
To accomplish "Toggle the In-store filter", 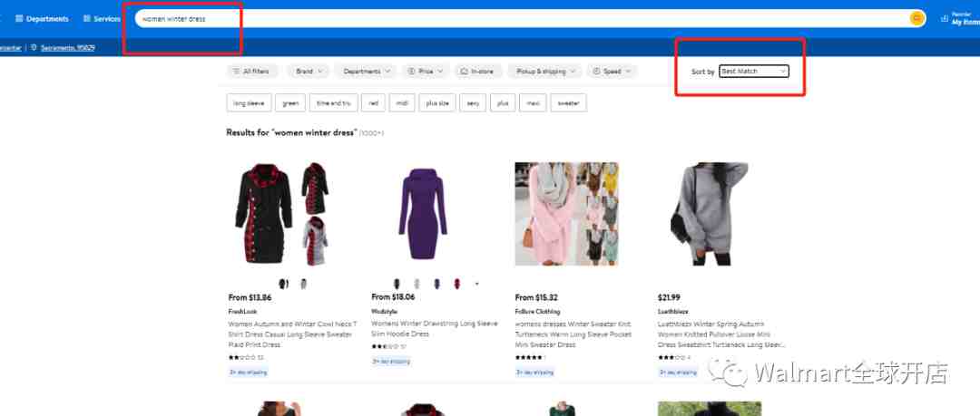I will coord(477,72).
